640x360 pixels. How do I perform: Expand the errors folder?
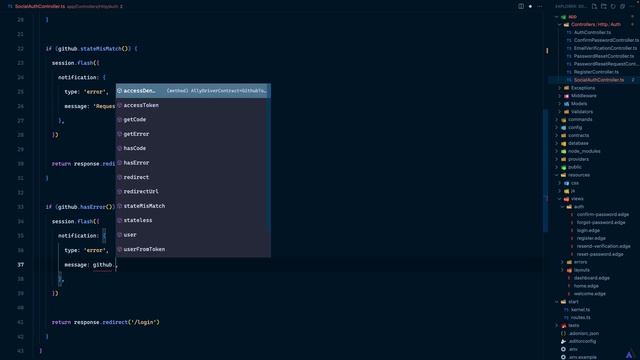coord(562,262)
